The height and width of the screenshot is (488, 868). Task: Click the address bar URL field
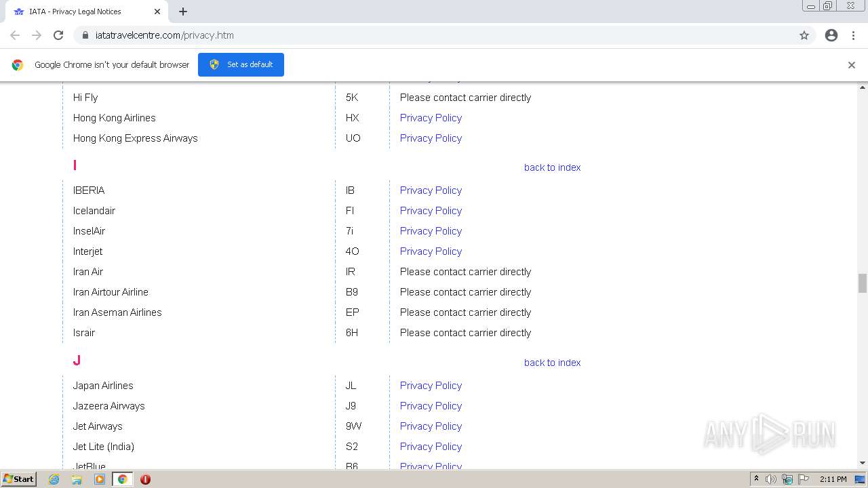pyautogui.click(x=434, y=35)
